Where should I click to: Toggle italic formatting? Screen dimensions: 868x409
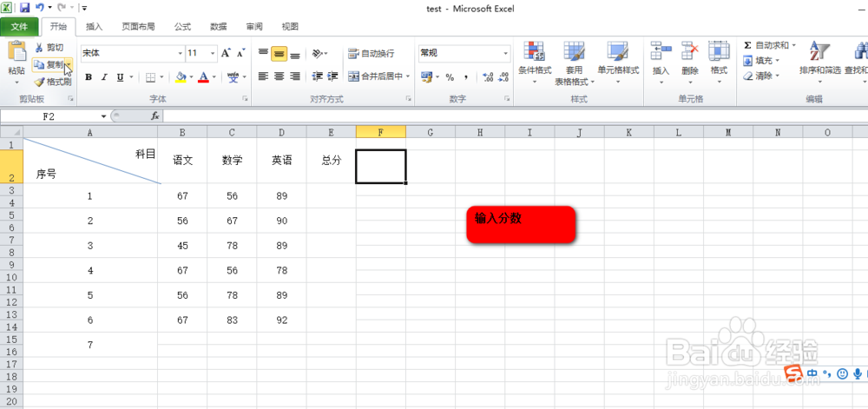[x=103, y=77]
